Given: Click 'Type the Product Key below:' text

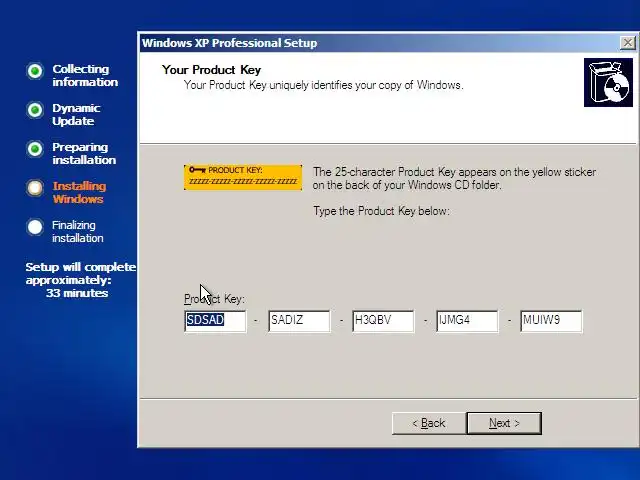Looking at the screenshot, I should coord(381,211).
